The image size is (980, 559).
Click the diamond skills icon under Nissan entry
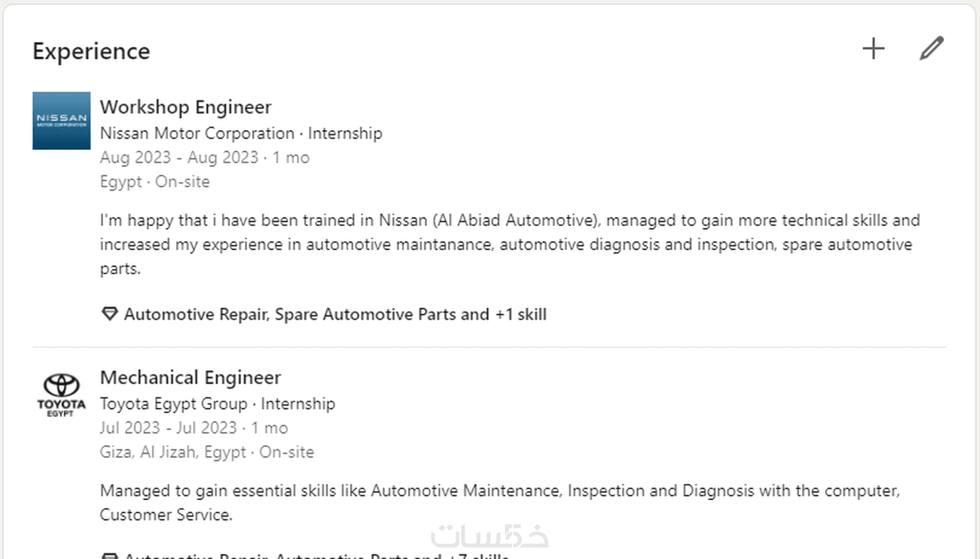click(110, 314)
